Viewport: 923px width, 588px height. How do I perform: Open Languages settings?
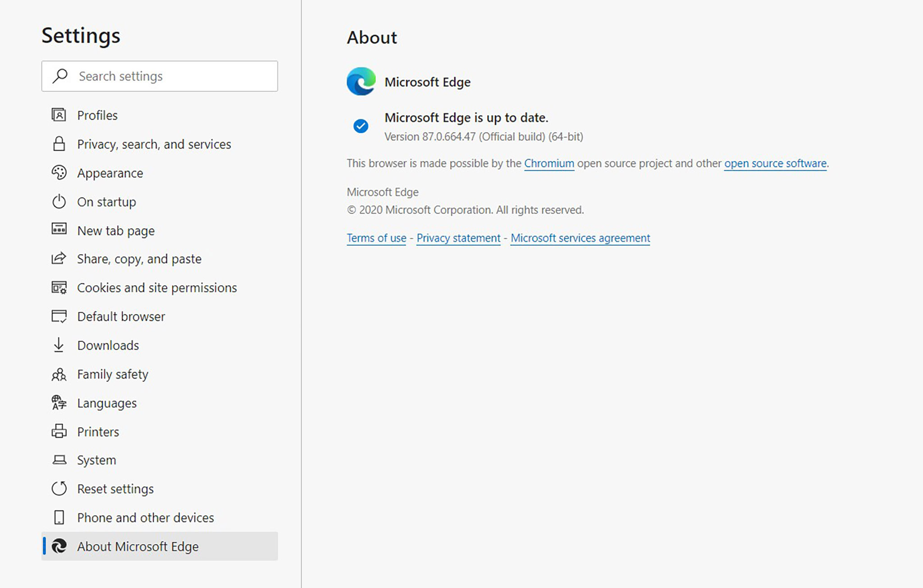[x=160, y=403]
